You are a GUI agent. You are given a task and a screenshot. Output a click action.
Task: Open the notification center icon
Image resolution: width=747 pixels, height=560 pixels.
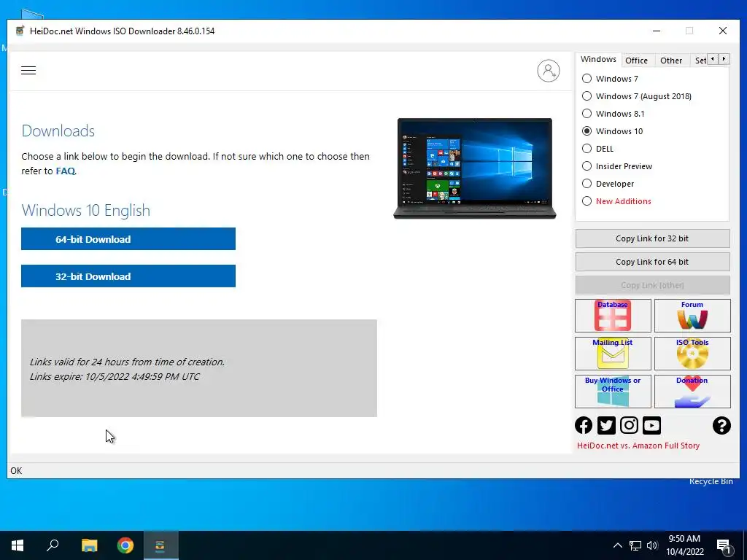point(724,546)
